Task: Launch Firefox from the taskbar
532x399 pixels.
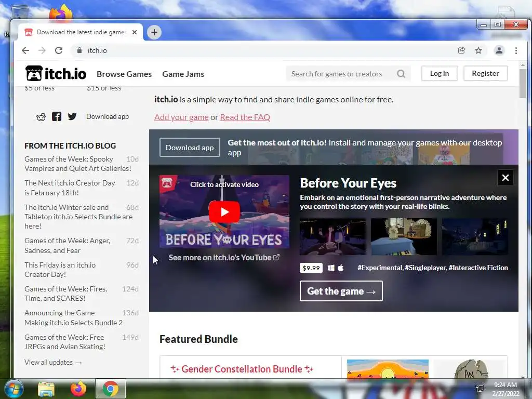Action: click(x=78, y=389)
